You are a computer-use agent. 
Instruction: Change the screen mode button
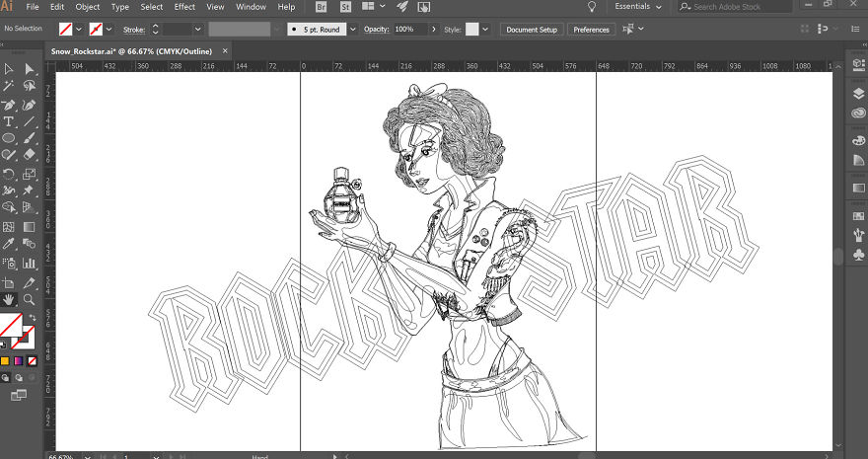click(x=19, y=396)
